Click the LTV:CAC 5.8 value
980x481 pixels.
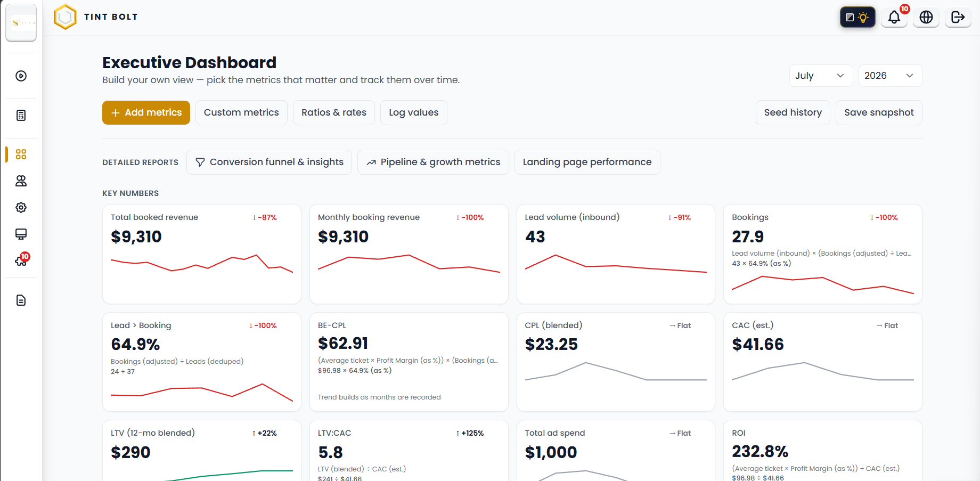pos(330,453)
